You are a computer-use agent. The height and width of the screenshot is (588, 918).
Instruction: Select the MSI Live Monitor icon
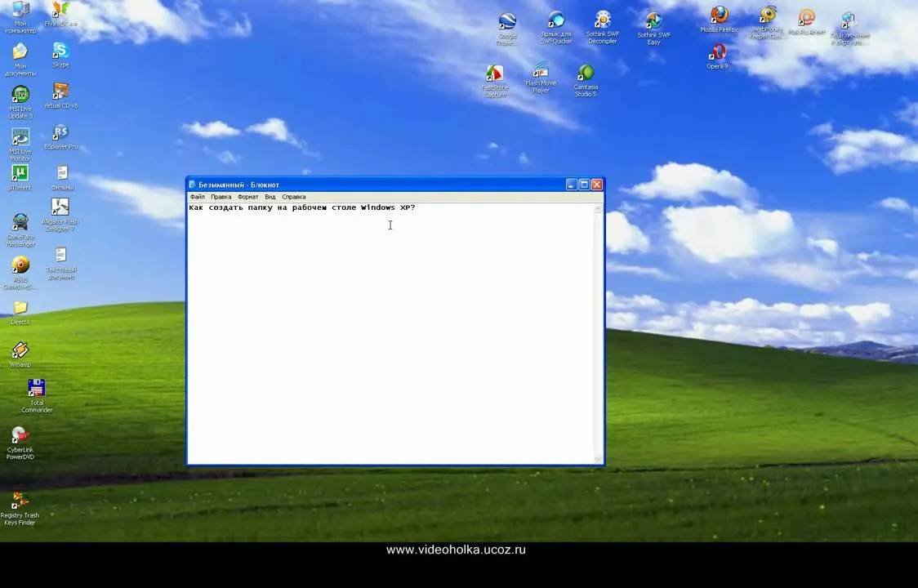point(20,145)
